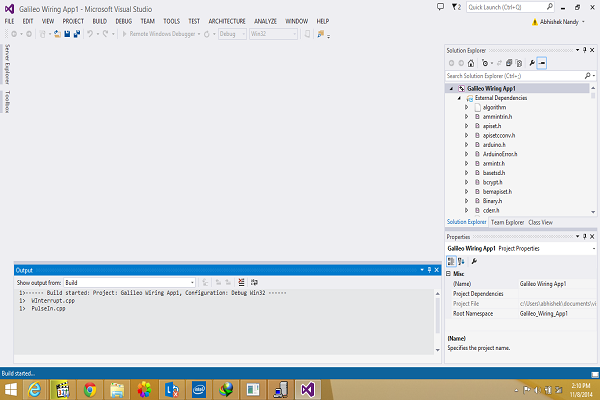Switch to Team Explorer tab

point(507,222)
